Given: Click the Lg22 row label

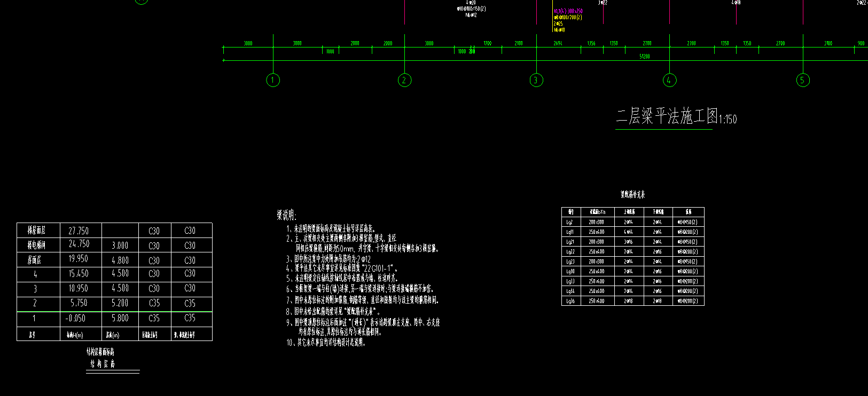Looking at the screenshot, I should tap(570, 252).
